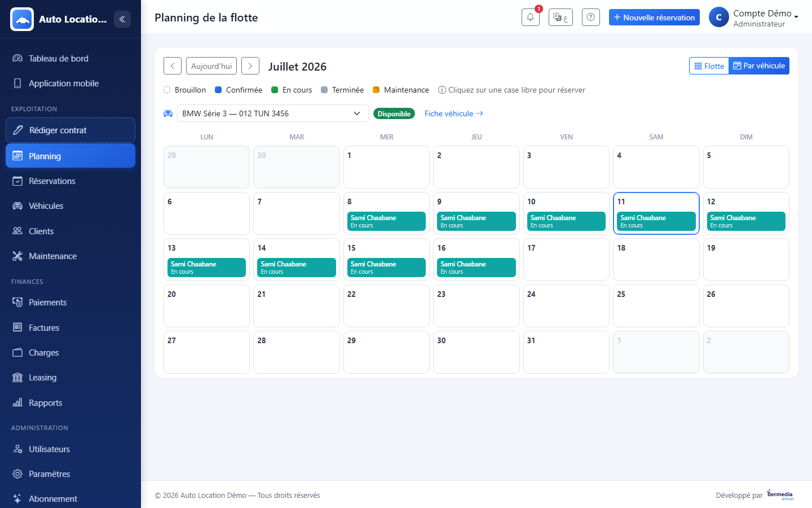Open the language translation switcher
812x508 pixels.
click(561, 17)
